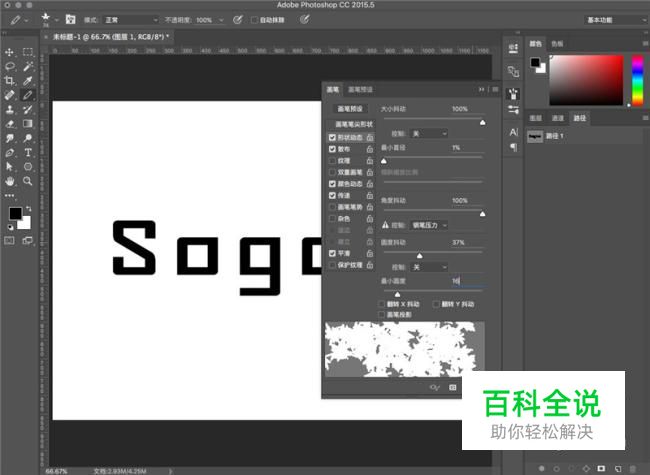This screenshot has width=650, height=475.
Task: Uncheck 形状动态 (Shape Dynamics) in brush panel
Action: pos(332,137)
